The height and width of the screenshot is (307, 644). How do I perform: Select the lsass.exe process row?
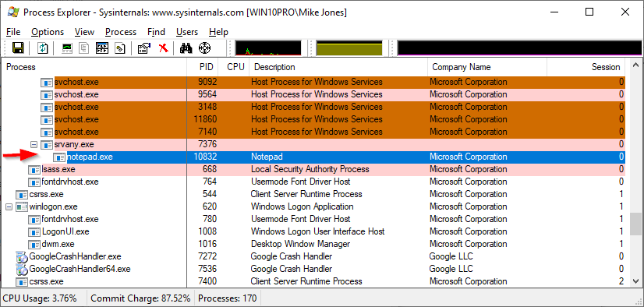[x=313, y=170]
